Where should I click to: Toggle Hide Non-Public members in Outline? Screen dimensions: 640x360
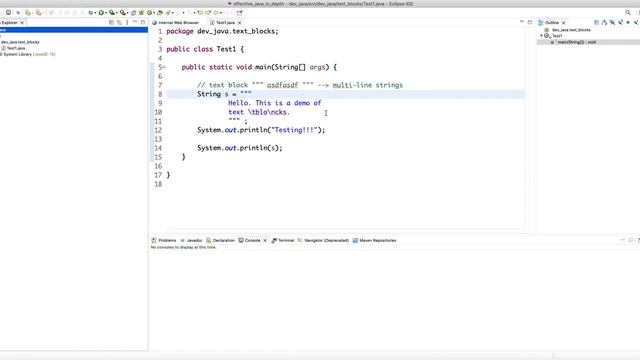tap(628, 22)
